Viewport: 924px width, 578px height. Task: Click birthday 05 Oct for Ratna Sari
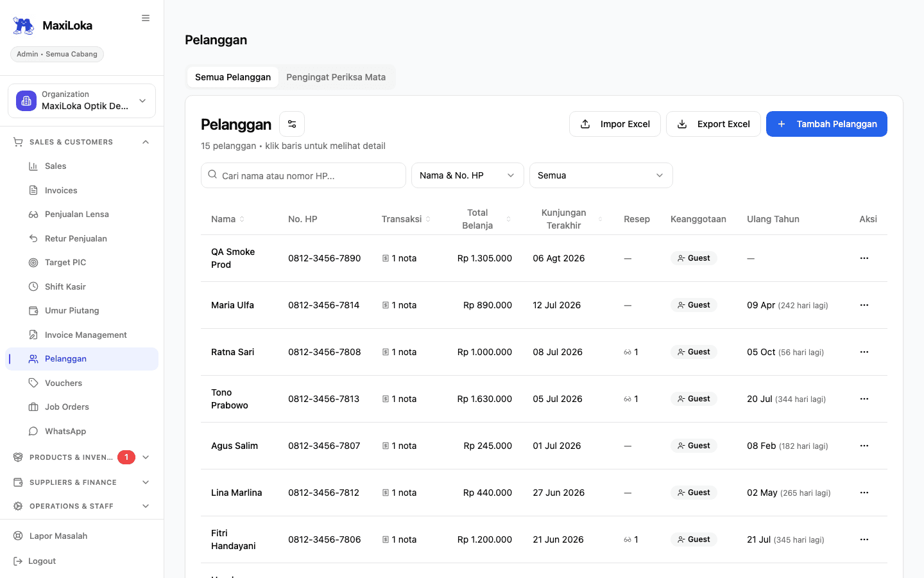pos(761,352)
